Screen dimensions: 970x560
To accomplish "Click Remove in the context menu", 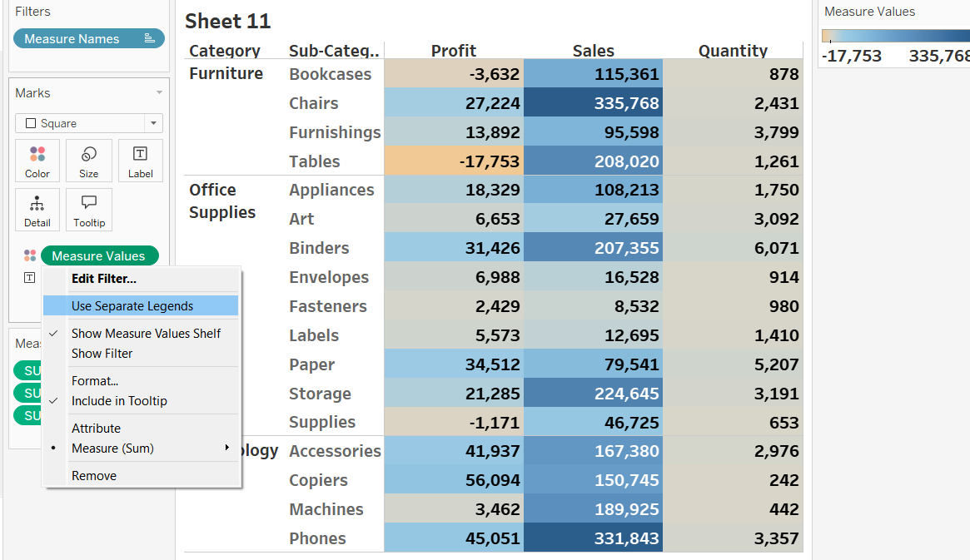I will click(94, 476).
